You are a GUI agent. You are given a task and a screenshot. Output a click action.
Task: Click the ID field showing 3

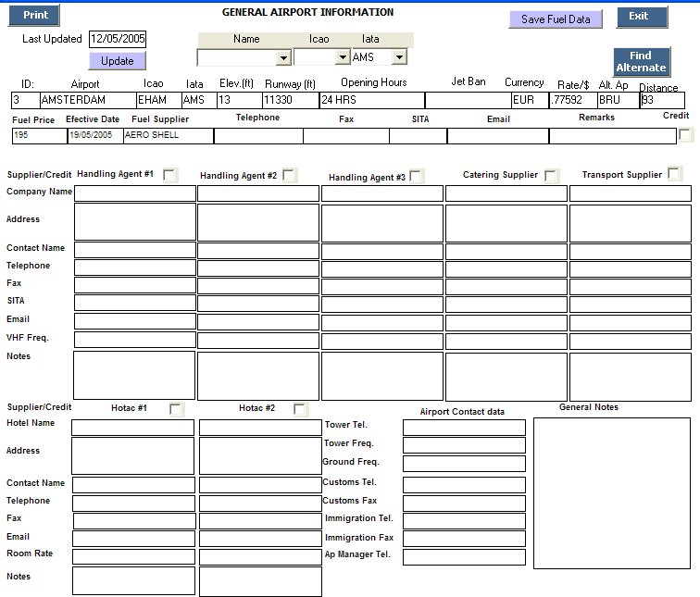[25, 100]
